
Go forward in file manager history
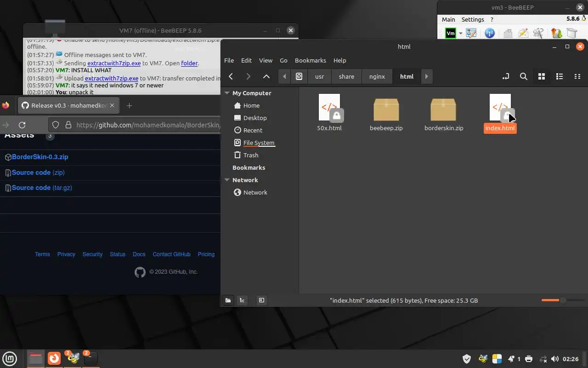pyautogui.click(x=249, y=76)
